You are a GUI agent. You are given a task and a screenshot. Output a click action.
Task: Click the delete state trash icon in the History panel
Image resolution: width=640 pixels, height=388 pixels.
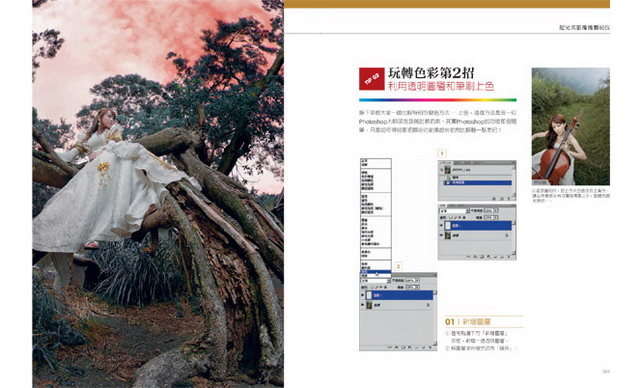pos(509,199)
